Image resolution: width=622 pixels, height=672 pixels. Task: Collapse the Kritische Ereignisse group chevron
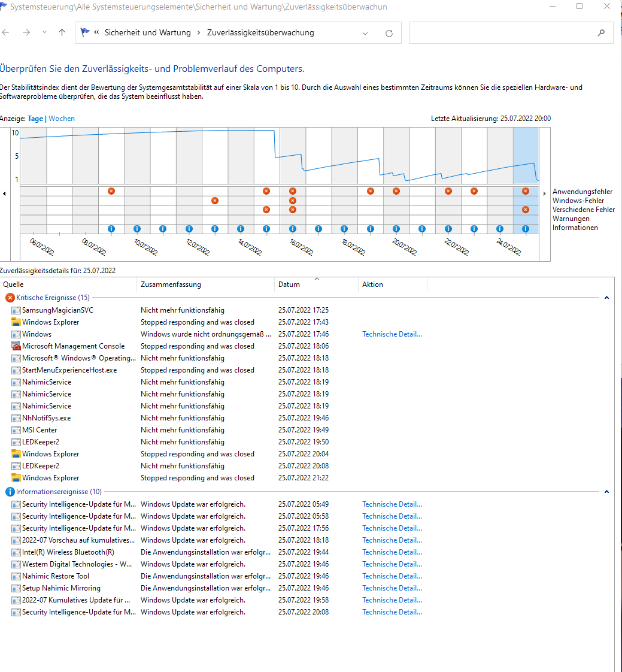[606, 298]
